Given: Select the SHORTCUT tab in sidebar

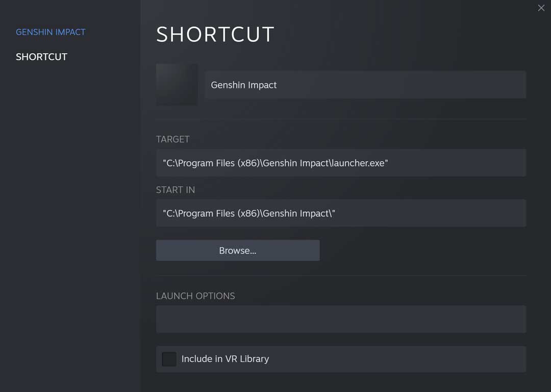Looking at the screenshot, I should coord(41,57).
